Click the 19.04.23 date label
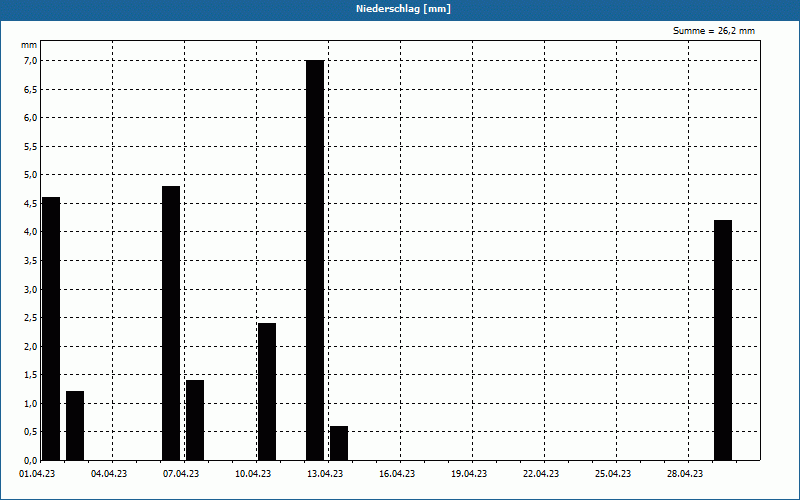This screenshot has width=800, height=500. (469, 473)
